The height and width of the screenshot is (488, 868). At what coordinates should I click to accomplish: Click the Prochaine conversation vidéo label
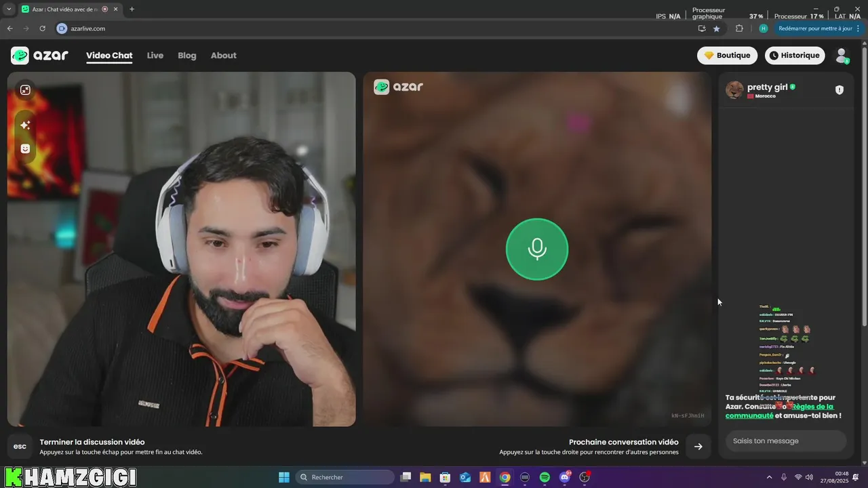(x=624, y=442)
